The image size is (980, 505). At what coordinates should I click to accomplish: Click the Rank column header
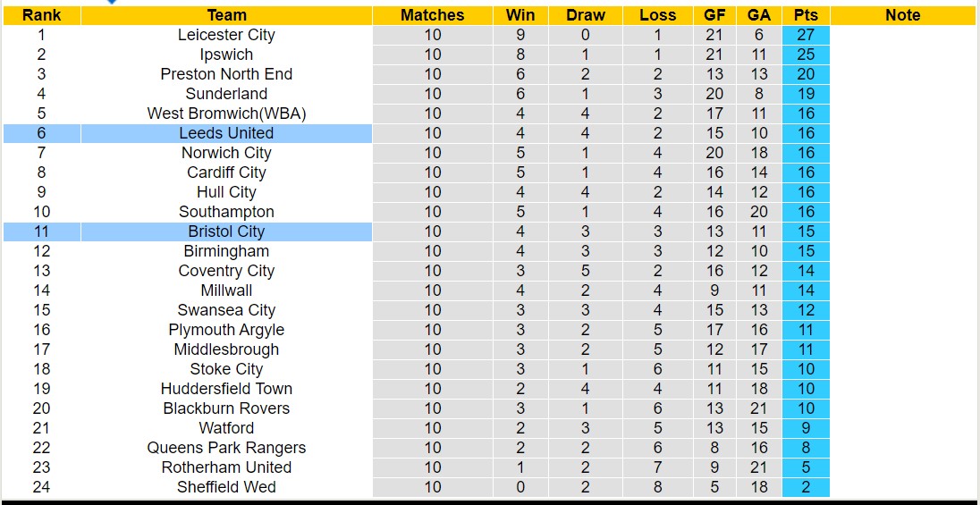tap(41, 15)
